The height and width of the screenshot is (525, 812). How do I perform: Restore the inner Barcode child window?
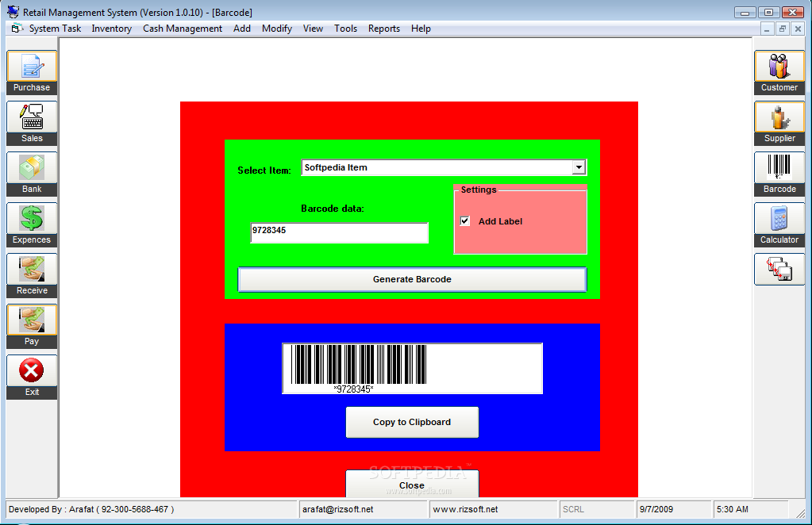pos(783,29)
